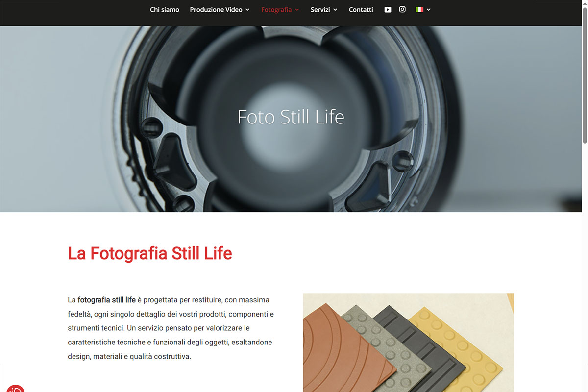Viewport: 588px width, 392px height.
Task: Click the Italian flag language icon
Action: pos(419,9)
